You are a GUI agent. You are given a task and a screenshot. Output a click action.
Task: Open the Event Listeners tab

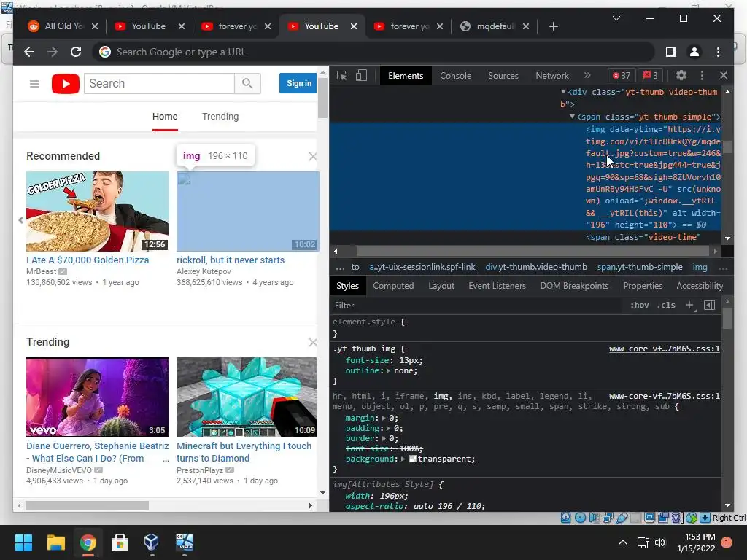click(x=497, y=286)
